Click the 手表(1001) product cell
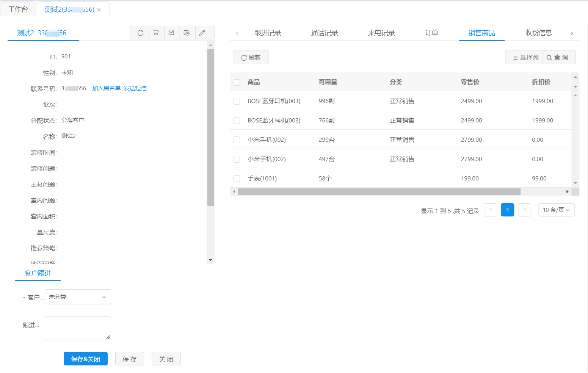Viewport: 588px width, 373px height. click(x=262, y=179)
